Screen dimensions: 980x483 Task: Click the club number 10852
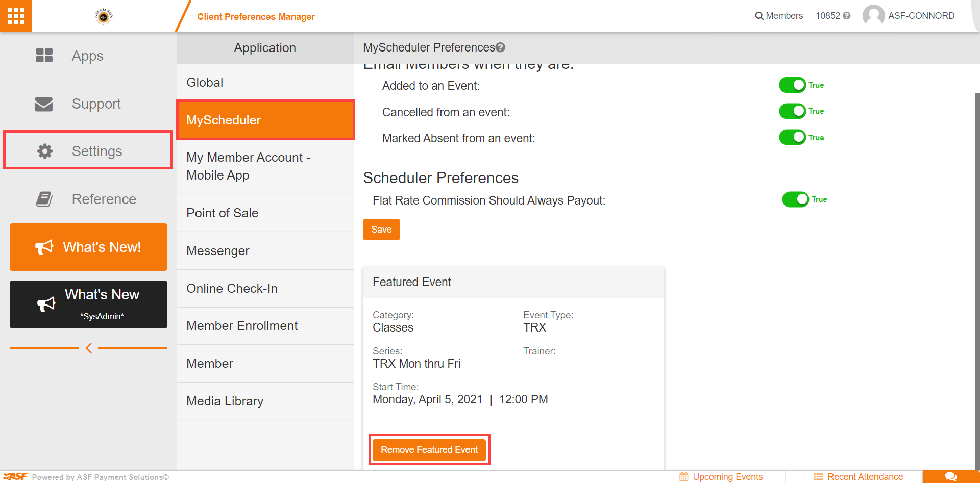tap(827, 16)
